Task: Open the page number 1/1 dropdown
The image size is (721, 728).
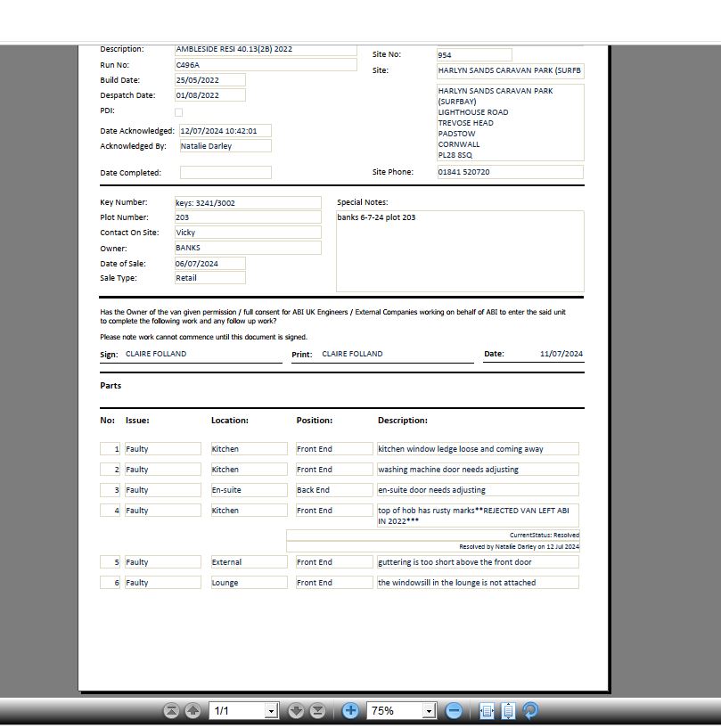Action: [272, 711]
